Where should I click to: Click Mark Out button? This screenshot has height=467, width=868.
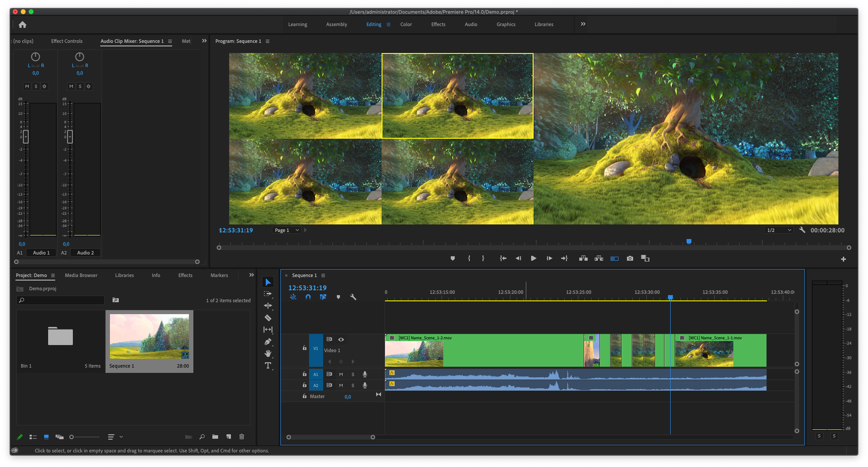483,258
